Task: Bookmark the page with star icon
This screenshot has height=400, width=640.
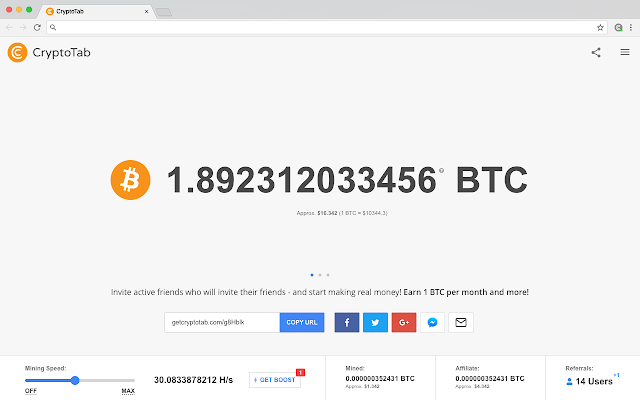Action: pos(600,27)
